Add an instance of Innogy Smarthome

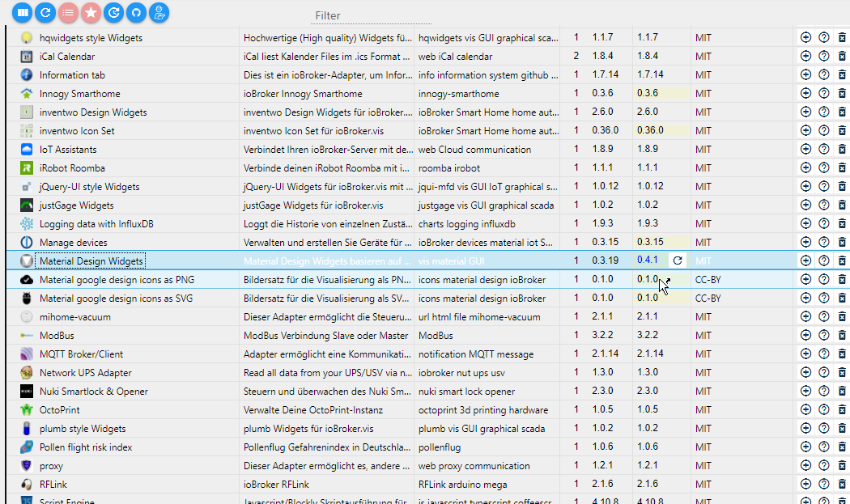tap(805, 93)
